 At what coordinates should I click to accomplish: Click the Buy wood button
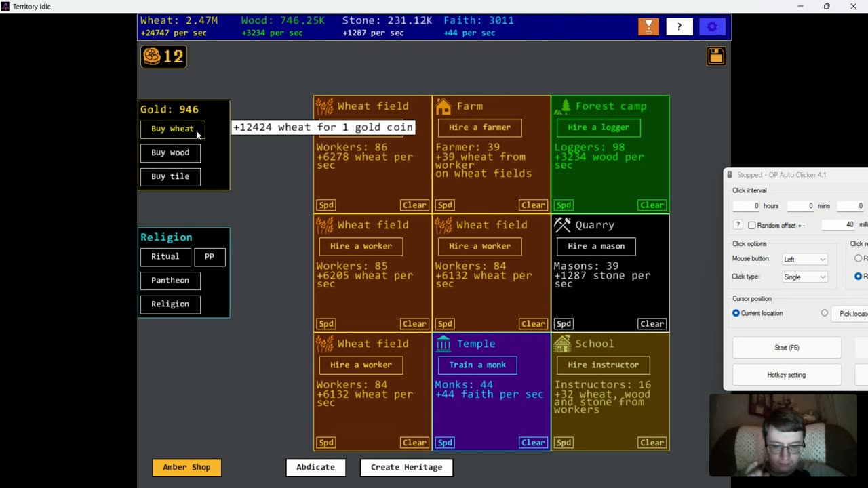(170, 152)
